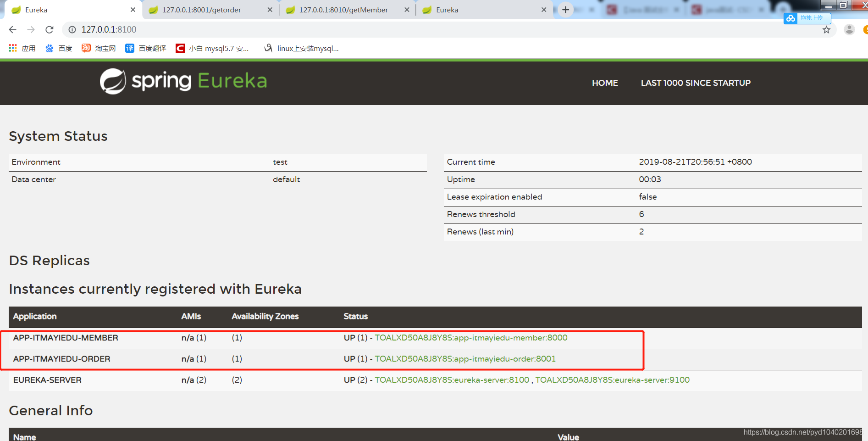Close the first Eureka tab
This screenshot has height=441, width=868.
[x=133, y=10]
